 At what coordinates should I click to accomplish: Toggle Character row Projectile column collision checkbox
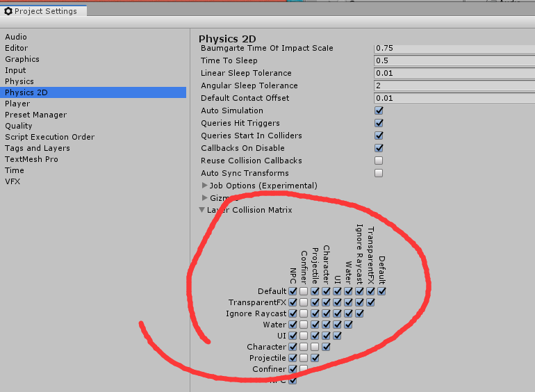pos(315,347)
